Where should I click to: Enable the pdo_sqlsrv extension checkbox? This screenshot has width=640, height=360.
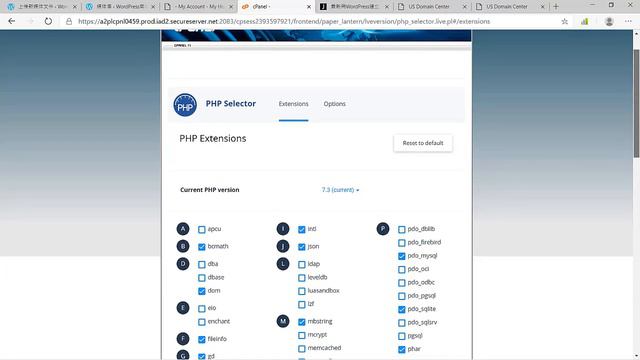click(x=402, y=323)
